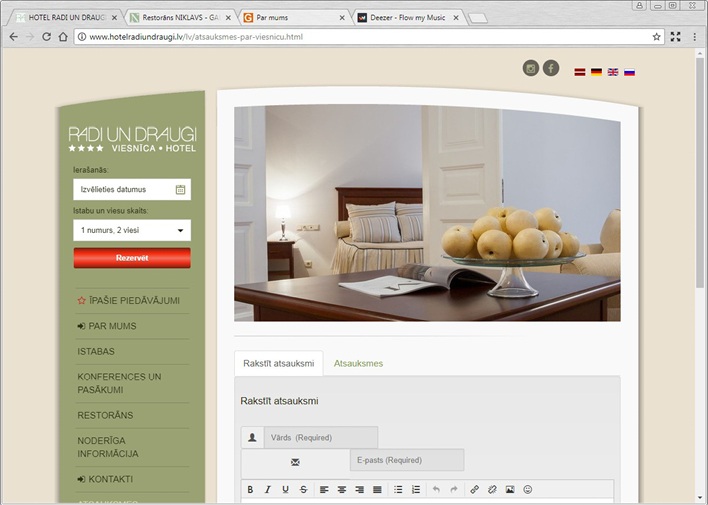Justify text in editor toolbar

377,489
